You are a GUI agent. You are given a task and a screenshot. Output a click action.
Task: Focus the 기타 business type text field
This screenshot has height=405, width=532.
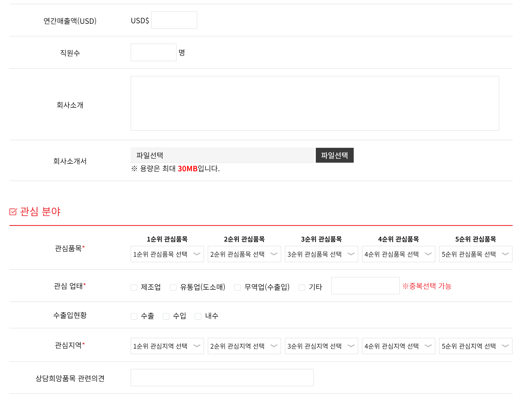tap(365, 286)
